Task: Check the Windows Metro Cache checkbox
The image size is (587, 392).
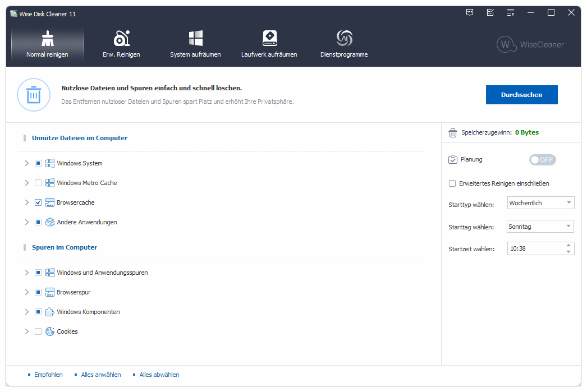Action: (38, 183)
